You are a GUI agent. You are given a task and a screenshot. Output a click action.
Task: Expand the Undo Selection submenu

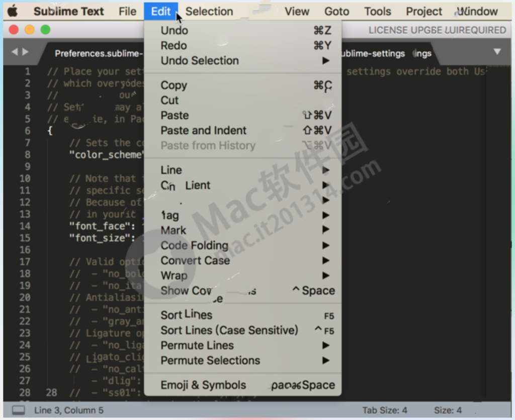pyautogui.click(x=243, y=61)
